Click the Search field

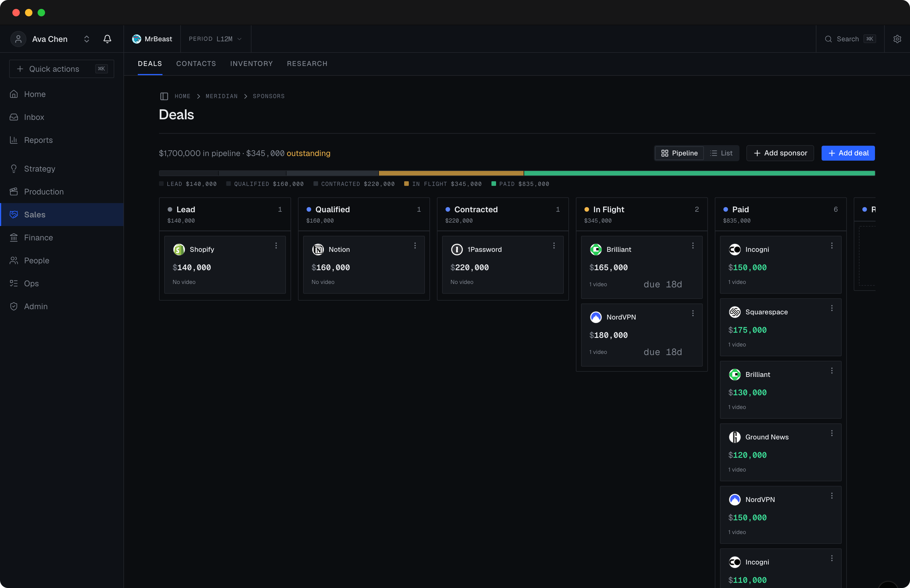pos(850,39)
